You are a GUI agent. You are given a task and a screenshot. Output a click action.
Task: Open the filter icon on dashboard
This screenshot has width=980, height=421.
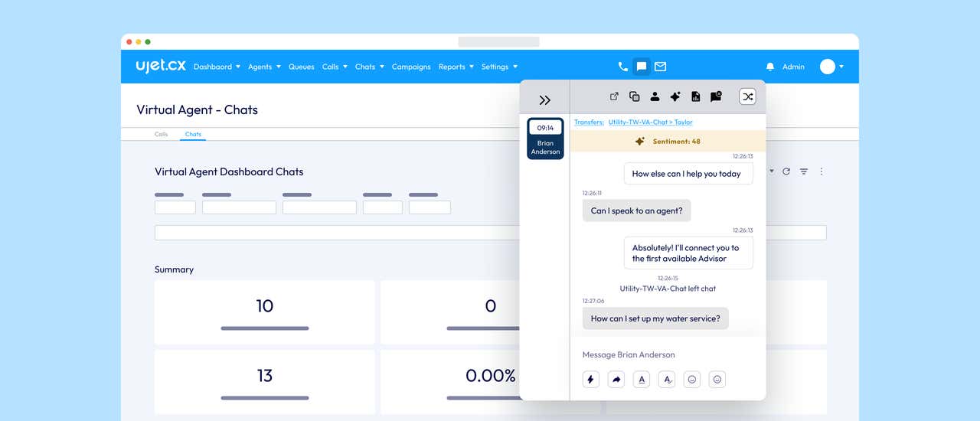tap(804, 171)
